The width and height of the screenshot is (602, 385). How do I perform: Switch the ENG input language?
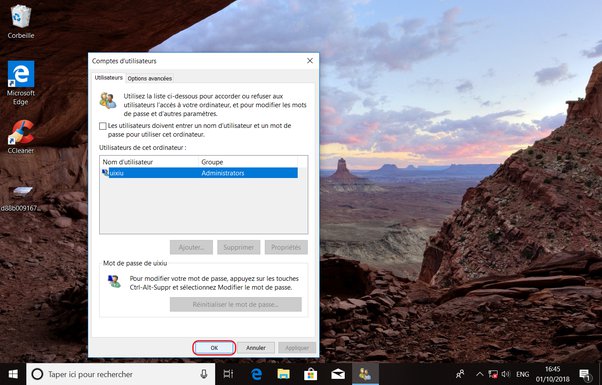(523, 374)
